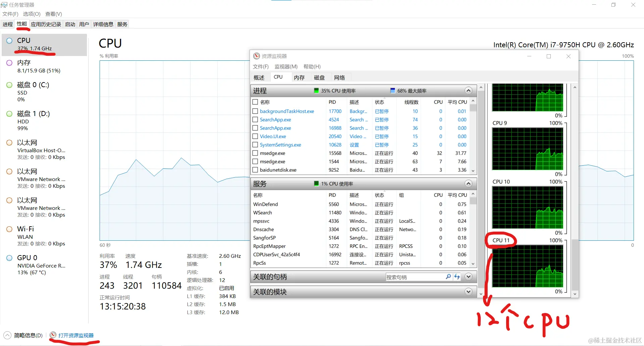The width and height of the screenshot is (644, 346).
Task: Click the CPU 10 usage graph
Action: (x=527, y=207)
